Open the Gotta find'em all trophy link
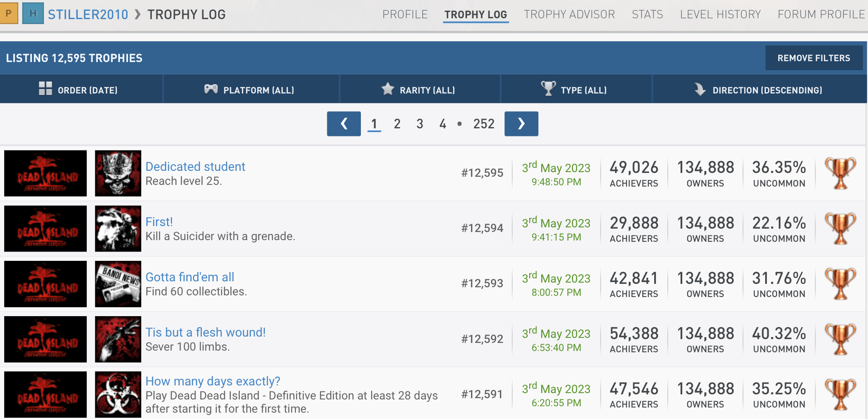The image size is (868, 419). pos(190,277)
